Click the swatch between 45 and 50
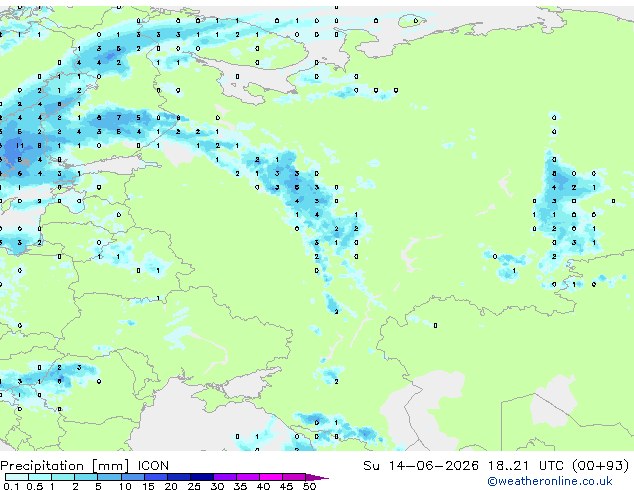The width and height of the screenshot is (634, 490). 294,477
